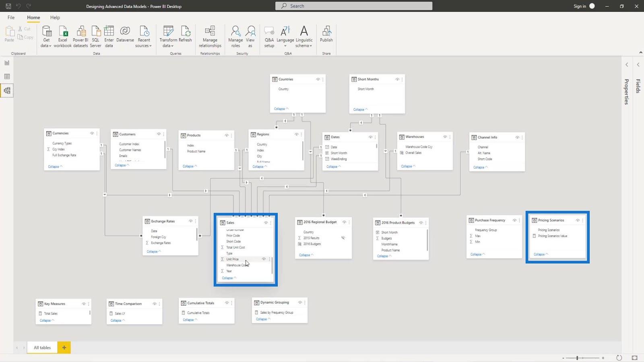Click the Paste icon

(9, 31)
